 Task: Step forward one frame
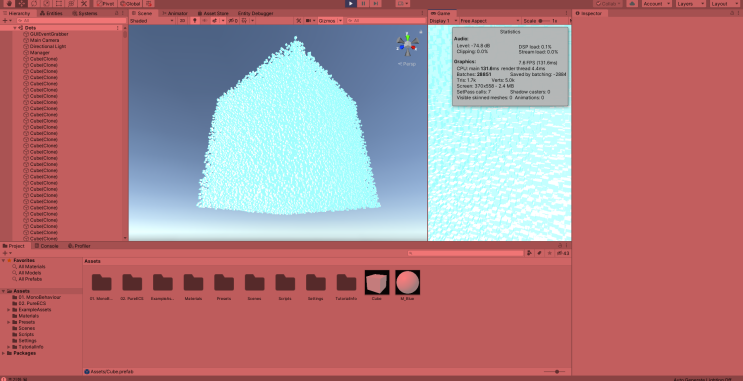point(375,3)
